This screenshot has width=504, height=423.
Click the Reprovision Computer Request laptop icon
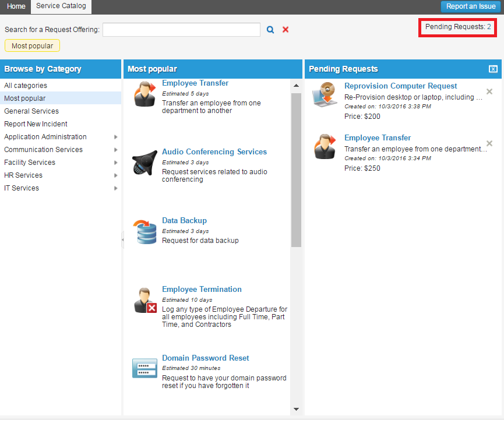click(x=325, y=96)
